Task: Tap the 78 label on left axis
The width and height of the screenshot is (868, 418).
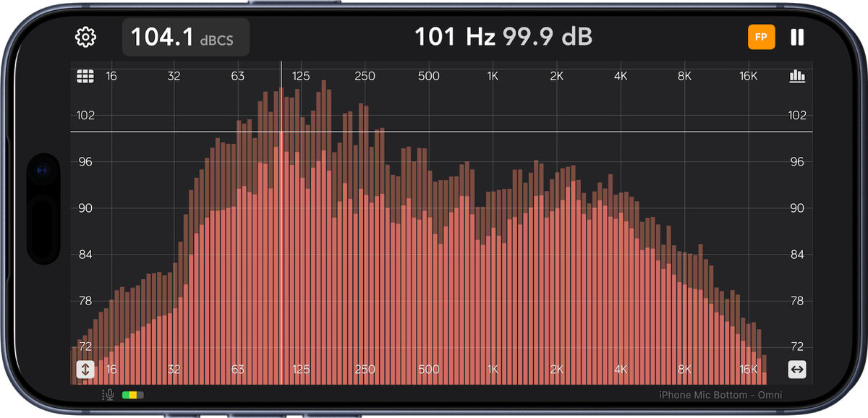Action: click(x=86, y=301)
